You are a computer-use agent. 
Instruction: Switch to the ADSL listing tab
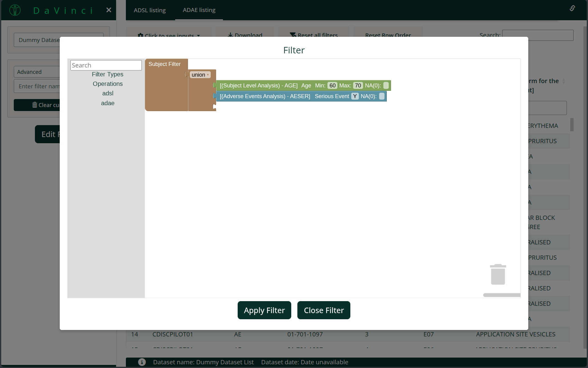[x=150, y=10]
